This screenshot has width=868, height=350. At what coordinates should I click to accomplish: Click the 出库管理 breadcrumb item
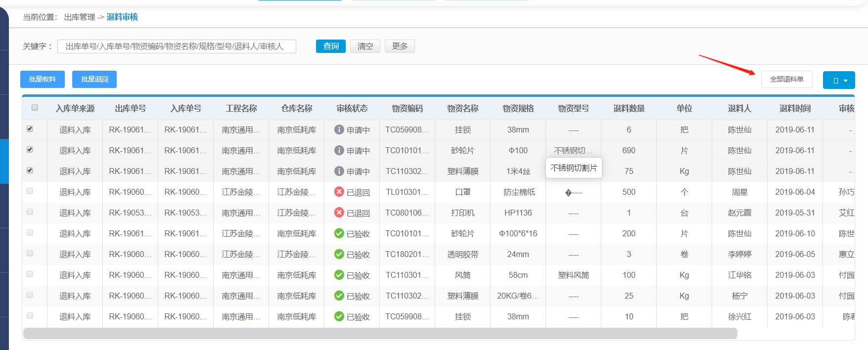(80, 17)
